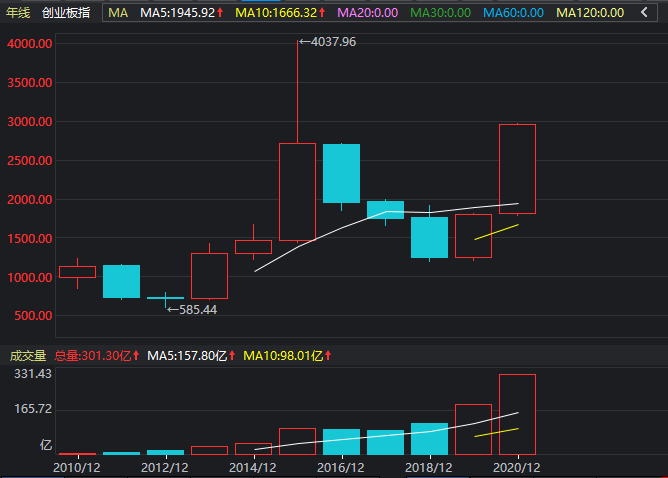
Task: Select the 2011 cyan candlestick
Action: point(121,281)
